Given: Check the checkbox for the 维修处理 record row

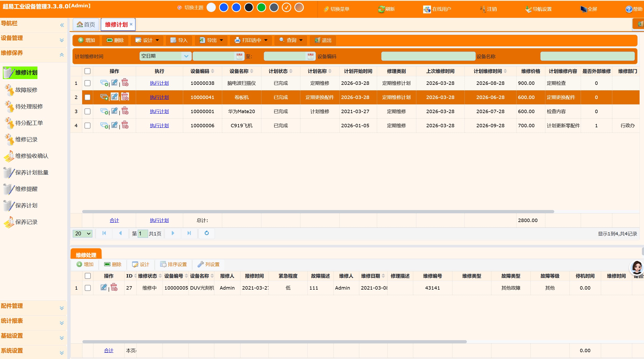Looking at the screenshot, I should click(88, 288).
